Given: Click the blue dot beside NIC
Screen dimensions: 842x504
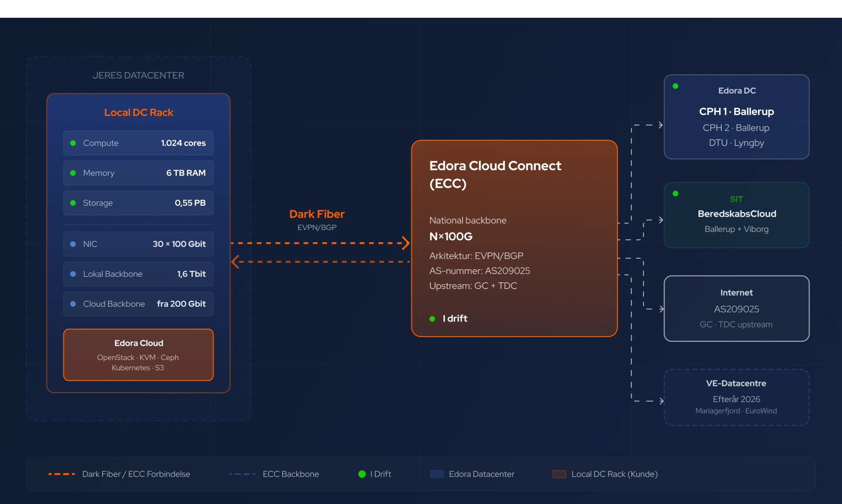Looking at the screenshot, I should click(73, 244).
